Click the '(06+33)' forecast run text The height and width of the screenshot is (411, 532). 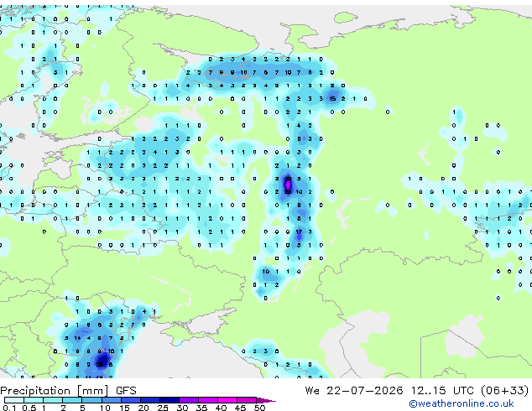tap(505, 390)
